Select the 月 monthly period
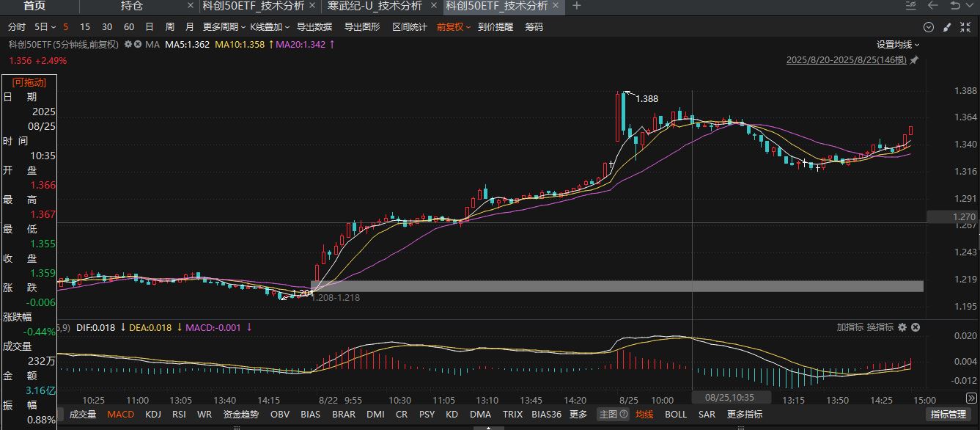The height and width of the screenshot is (430, 980). tap(190, 27)
